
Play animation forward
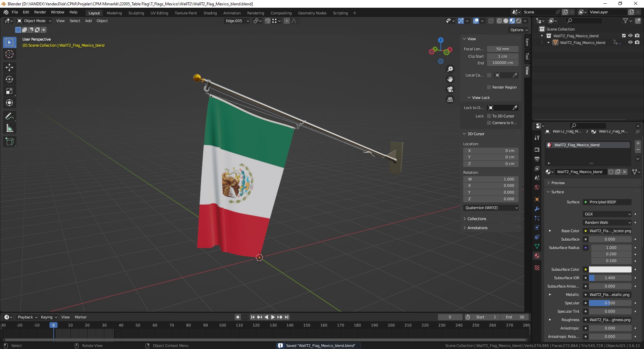pyautogui.click(x=273, y=317)
